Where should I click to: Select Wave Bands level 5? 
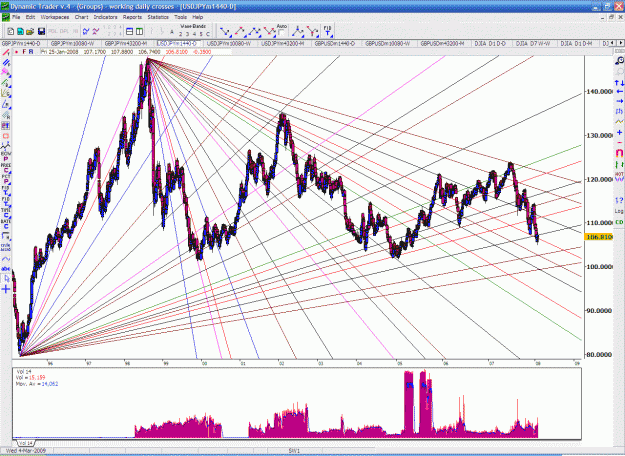click(201, 34)
